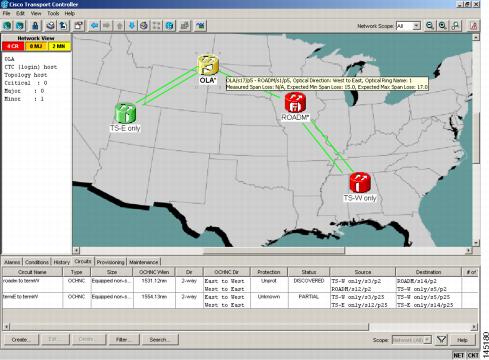Click the print toolbar icon
The width and height of the screenshot is (489, 360).
50,26
